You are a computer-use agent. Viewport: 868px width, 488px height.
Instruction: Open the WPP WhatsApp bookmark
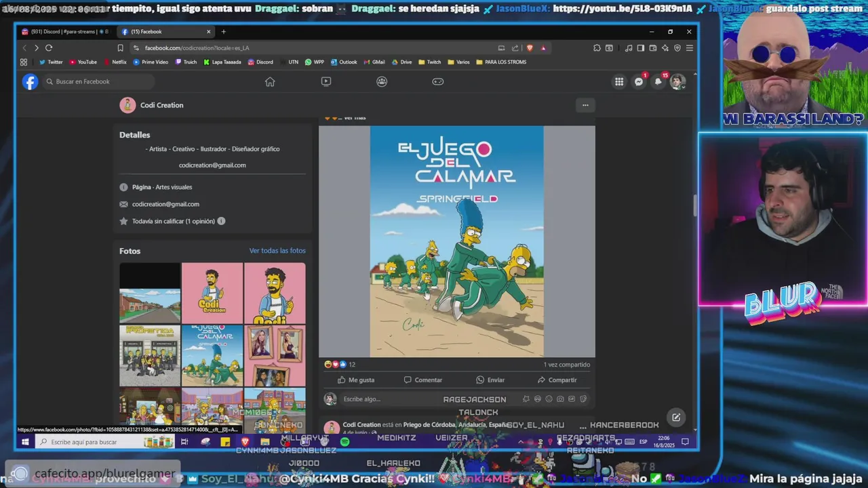tap(315, 62)
